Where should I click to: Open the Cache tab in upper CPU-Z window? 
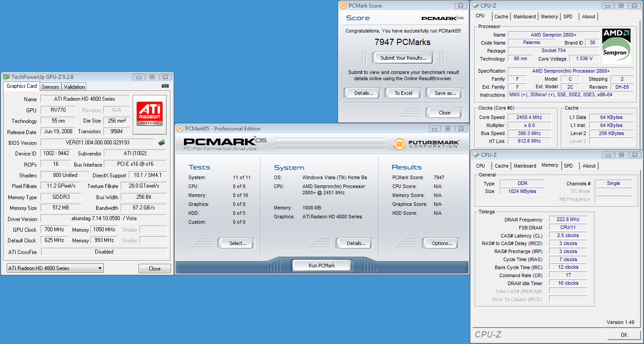501,16
